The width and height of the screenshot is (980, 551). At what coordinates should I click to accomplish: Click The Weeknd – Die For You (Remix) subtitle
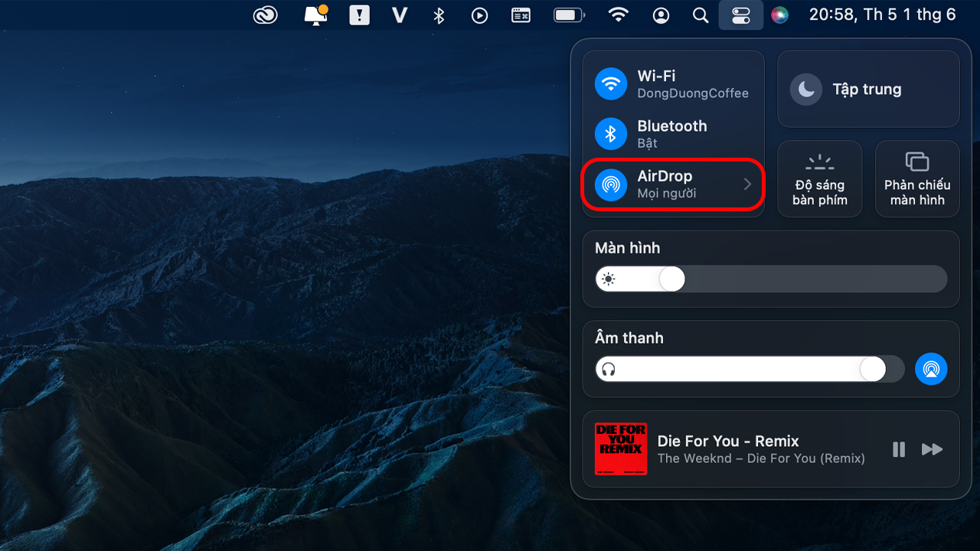point(761,458)
